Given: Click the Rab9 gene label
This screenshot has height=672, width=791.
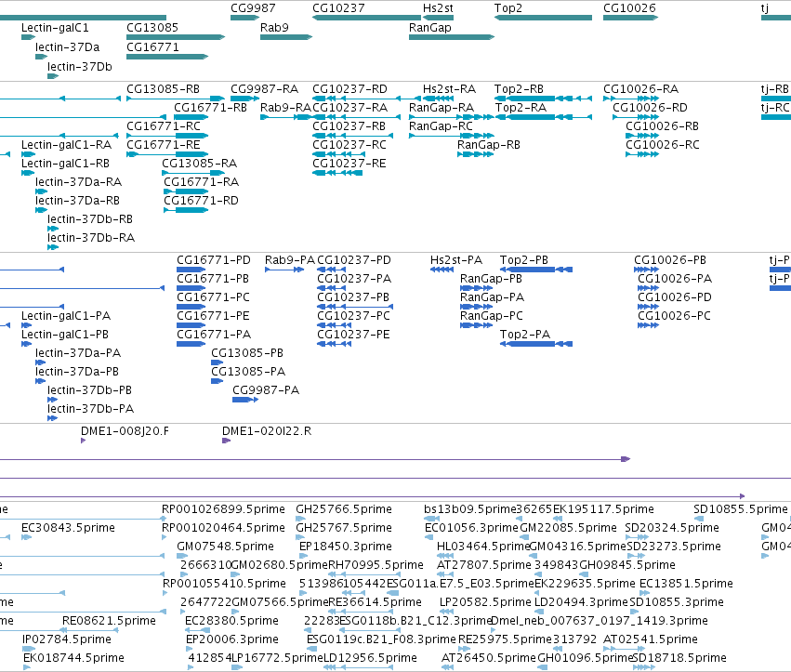Looking at the screenshot, I should click(274, 28).
